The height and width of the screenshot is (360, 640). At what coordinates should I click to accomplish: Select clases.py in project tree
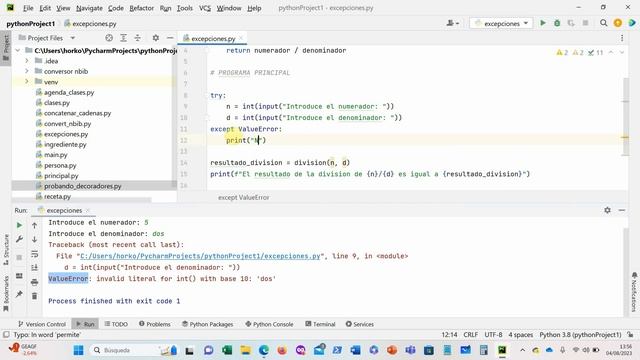tap(56, 103)
